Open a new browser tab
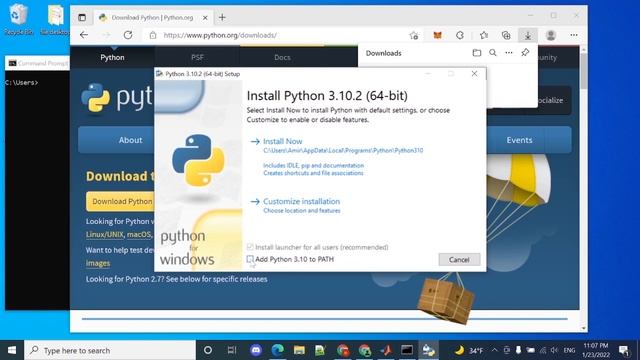This screenshot has height=360, width=640. point(222,17)
